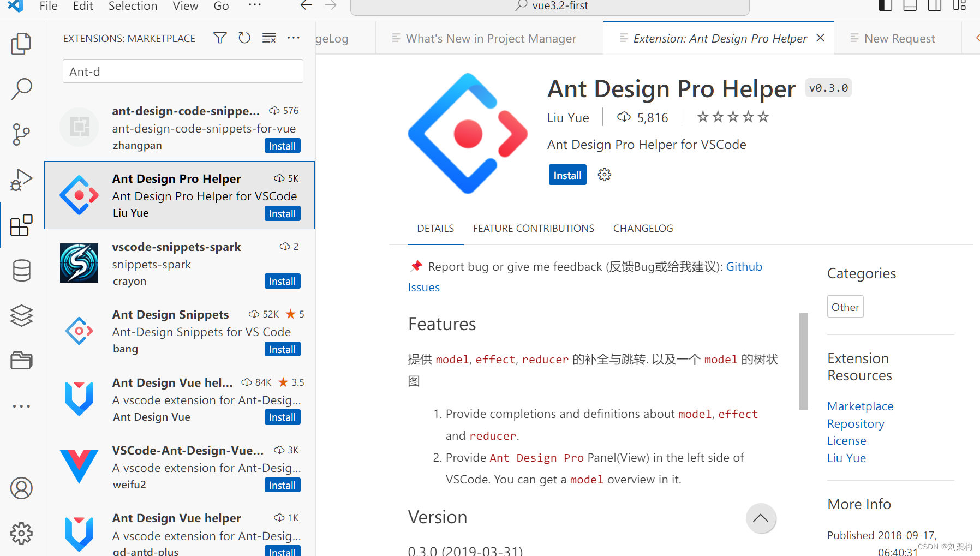Toggle the bottom panel layout icon

tap(910, 5)
